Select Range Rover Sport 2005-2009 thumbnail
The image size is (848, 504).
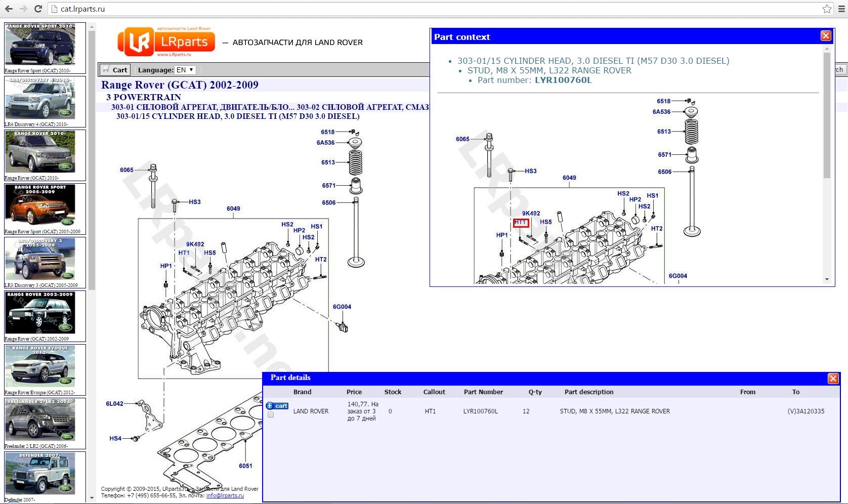click(x=45, y=209)
